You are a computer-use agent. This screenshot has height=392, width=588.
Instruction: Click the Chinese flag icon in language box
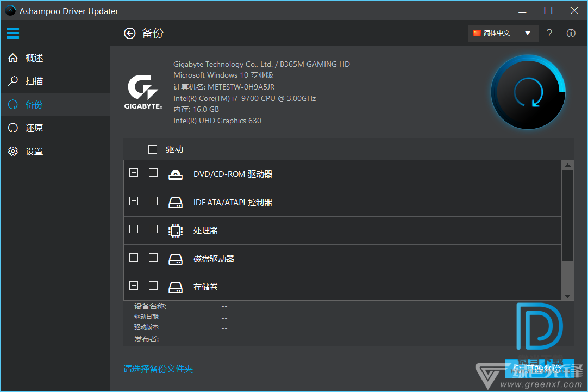[477, 33]
